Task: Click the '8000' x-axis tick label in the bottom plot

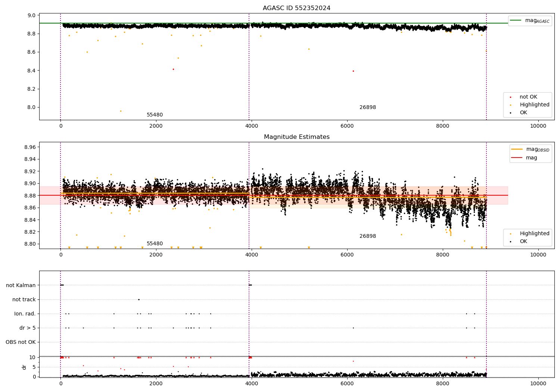Action: point(443,384)
